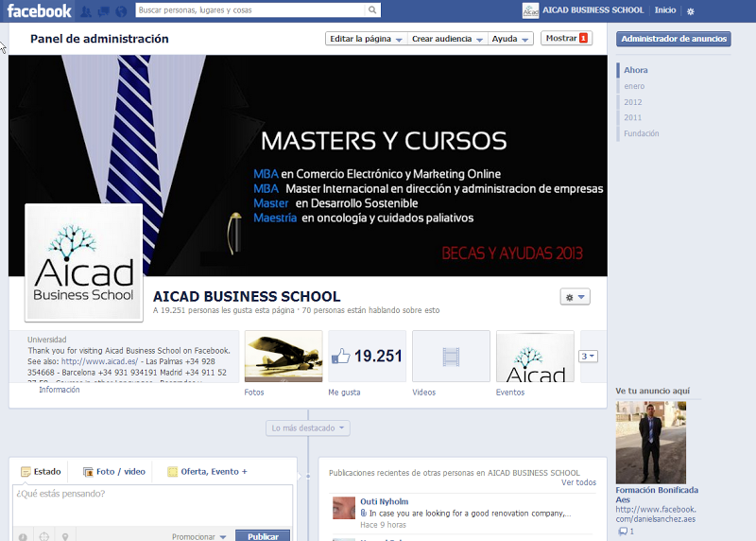
Task: Open the Información link
Action: click(60, 390)
